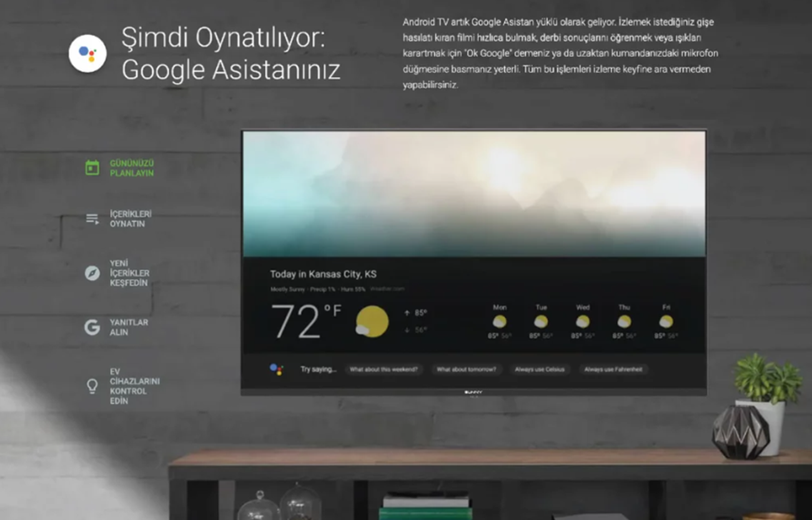Click the Mon forecast weather icon
812x520 pixels.
pyautogui.click(x=499, y=321)
